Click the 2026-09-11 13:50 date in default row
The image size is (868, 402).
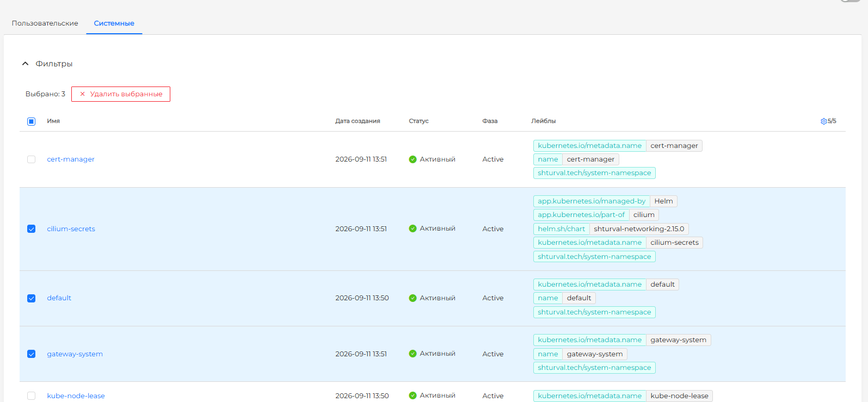point(362,298)
